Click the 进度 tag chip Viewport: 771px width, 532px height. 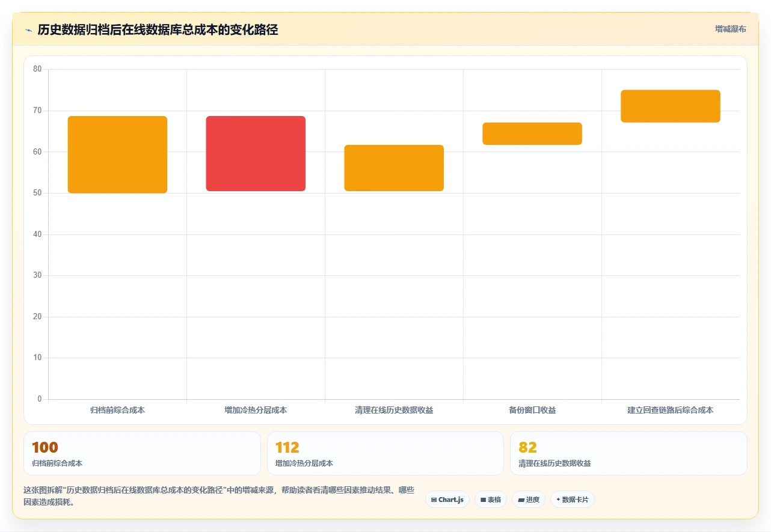tap(529, 500)
